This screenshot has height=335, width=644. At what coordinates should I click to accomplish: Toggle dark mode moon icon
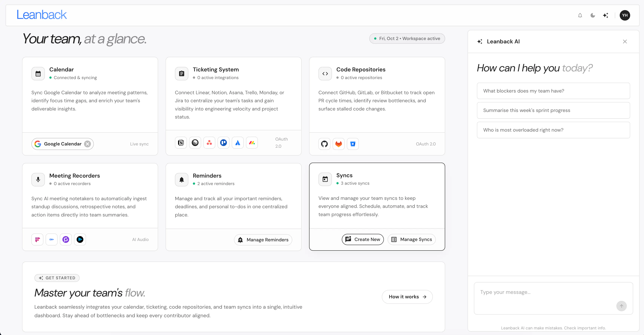coord(593,15)
